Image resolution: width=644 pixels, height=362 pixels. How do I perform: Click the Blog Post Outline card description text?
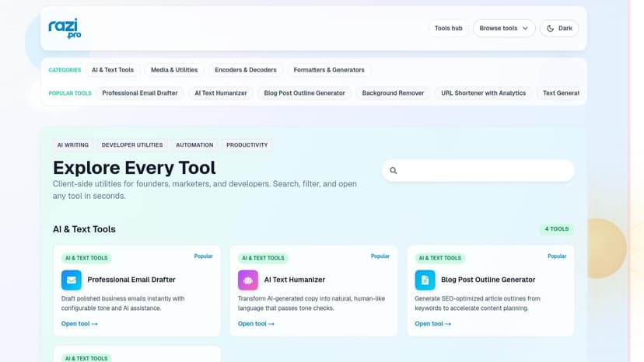(478, 303)
